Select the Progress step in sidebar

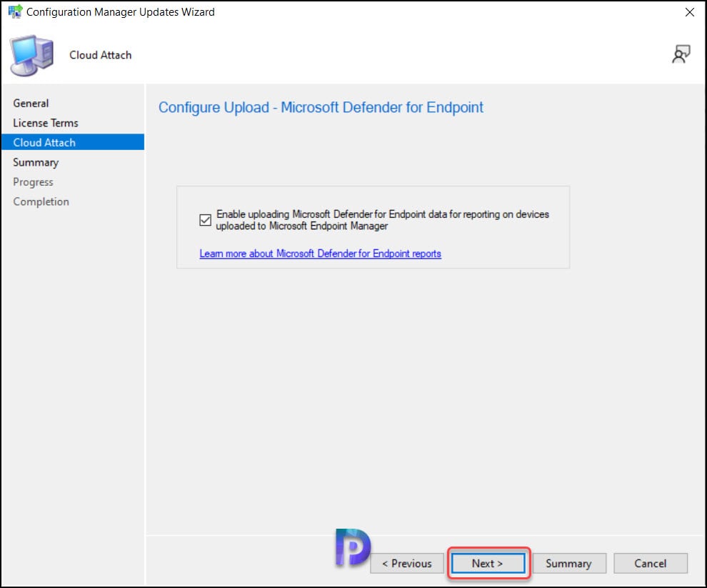[x=33, y=182]
